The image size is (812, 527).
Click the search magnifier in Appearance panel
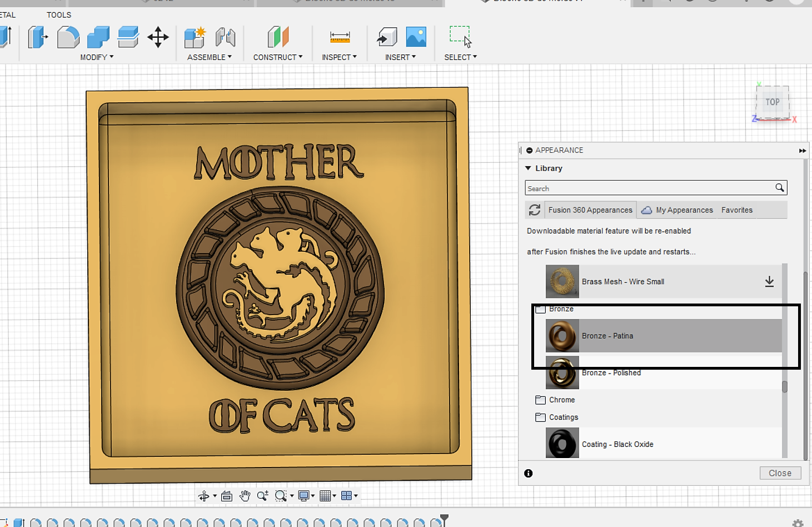780,188
